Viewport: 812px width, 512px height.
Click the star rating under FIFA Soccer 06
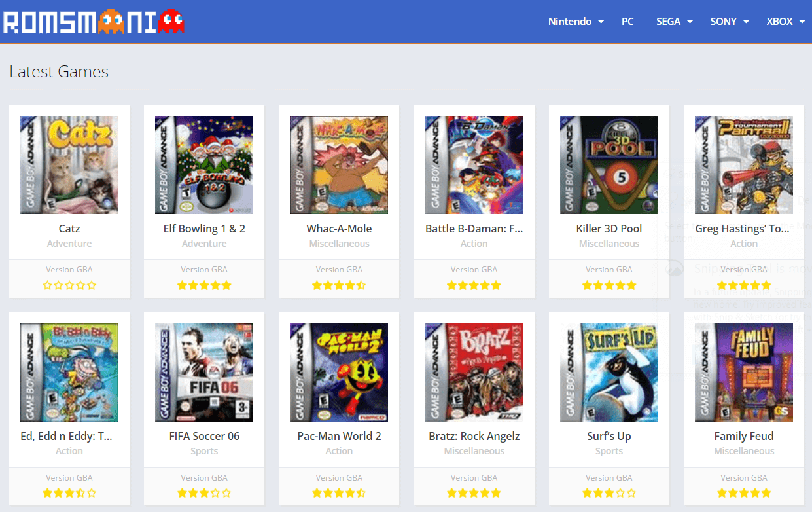coord(204,493)
